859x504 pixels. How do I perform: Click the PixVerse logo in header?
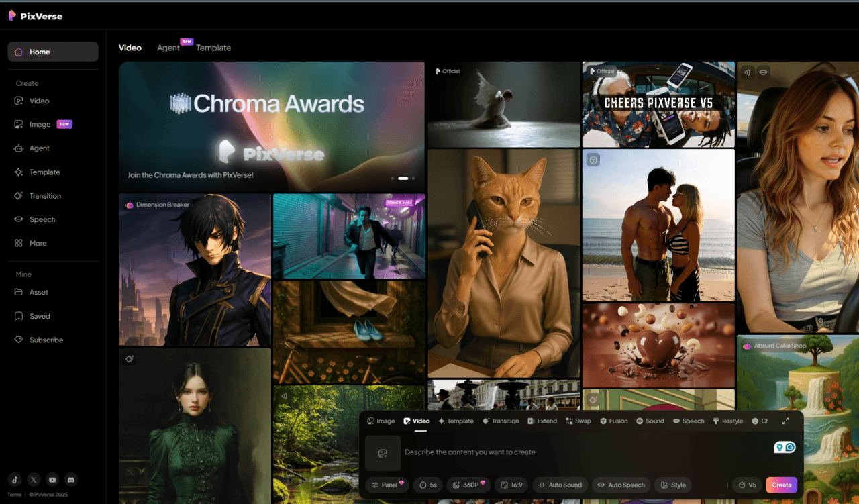point(36,16)
